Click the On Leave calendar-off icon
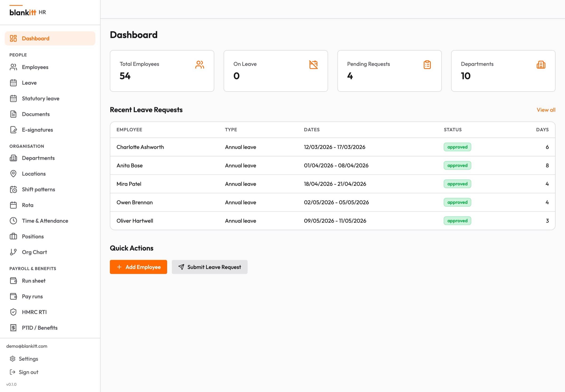 (313, 65)
